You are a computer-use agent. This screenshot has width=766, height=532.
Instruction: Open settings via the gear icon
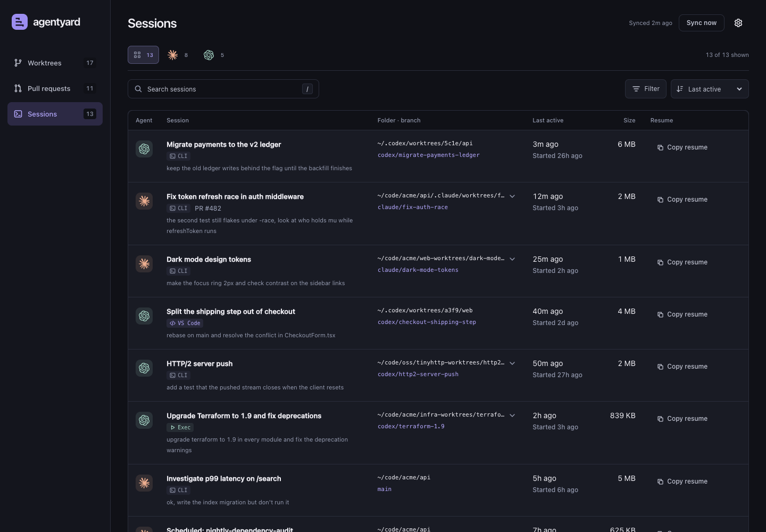[x=738, y=23]
